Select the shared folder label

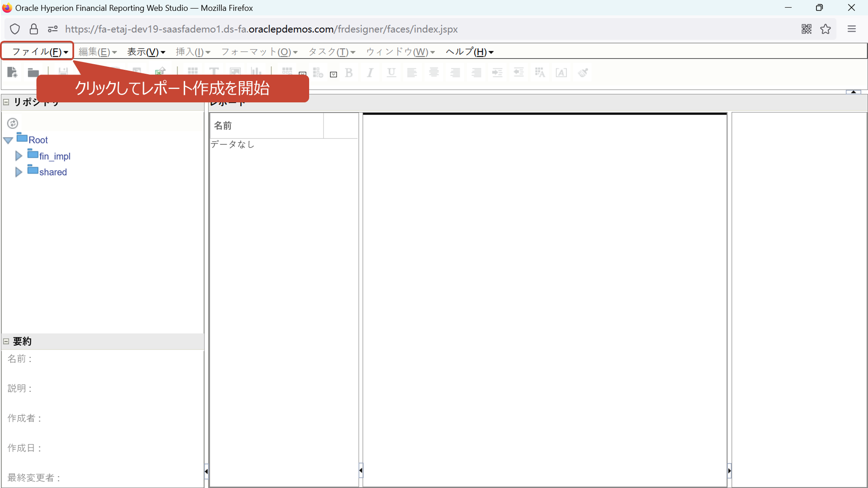[53, 172]
